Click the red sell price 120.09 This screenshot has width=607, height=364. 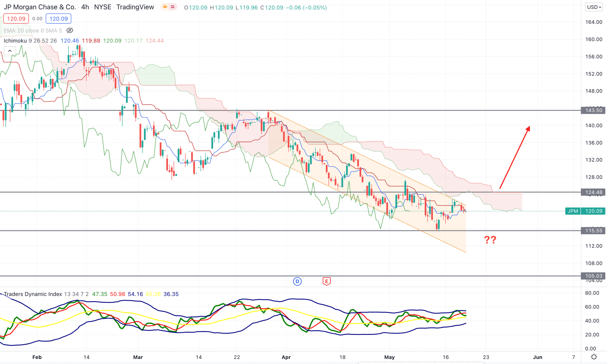coord(16,19)
